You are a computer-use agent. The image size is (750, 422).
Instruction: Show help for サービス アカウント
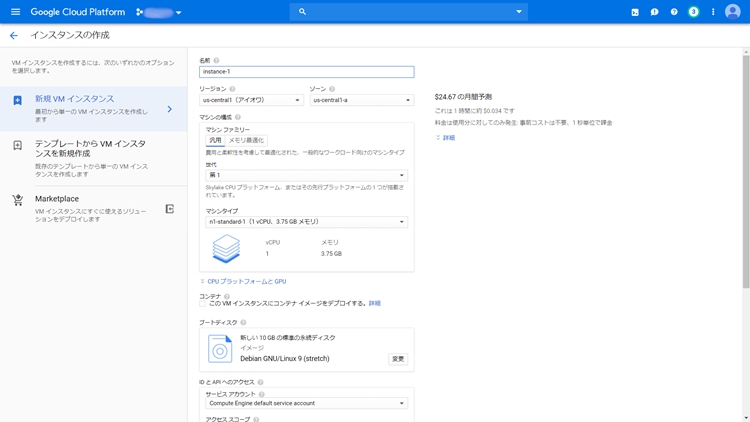point(262,394)
